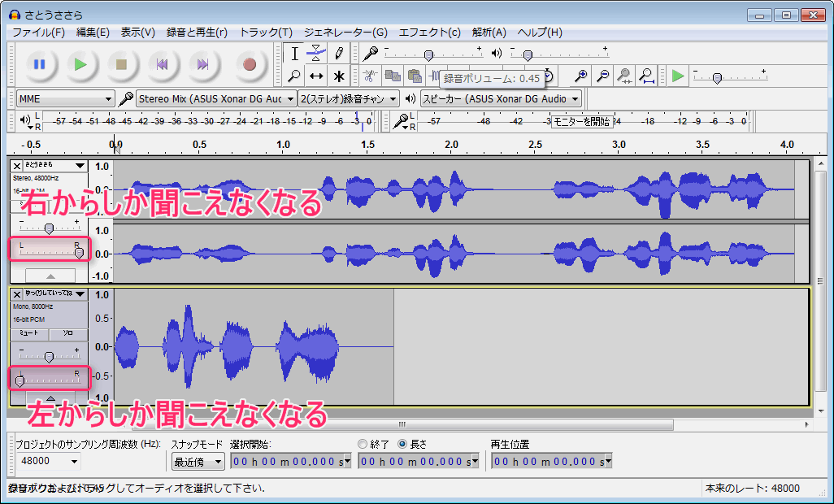Select the 長さ radio button
Screen dimensions: 834x504
[402, 444]
